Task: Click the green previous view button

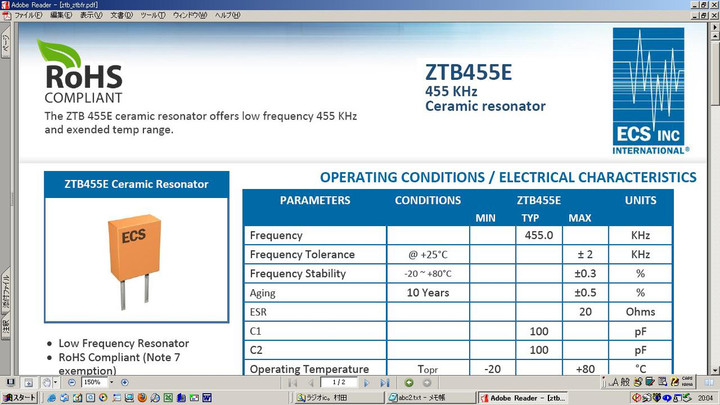Action: pyautogui.click(x=409, y=383)
